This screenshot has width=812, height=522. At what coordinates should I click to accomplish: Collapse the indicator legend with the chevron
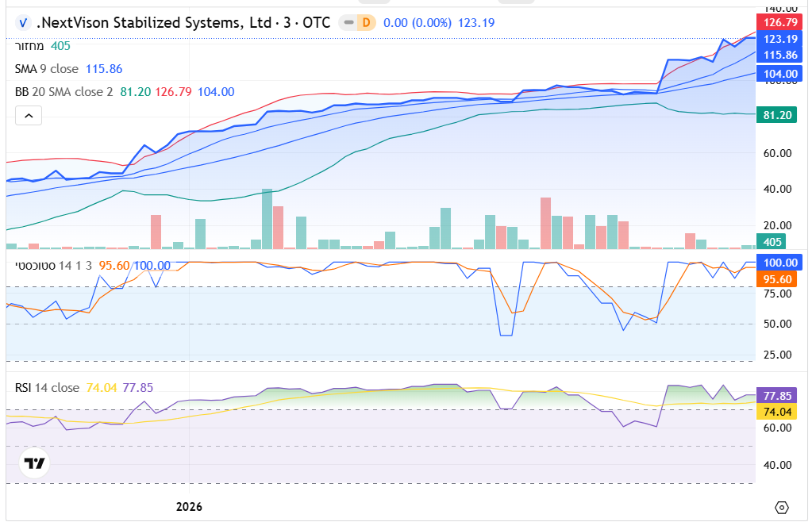coord(29,116)
